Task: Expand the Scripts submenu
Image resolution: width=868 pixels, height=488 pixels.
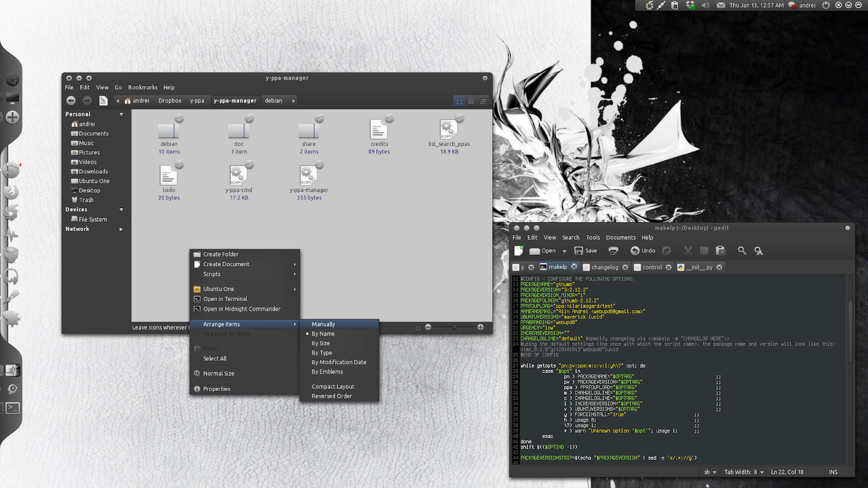Action: coord(245,274)
